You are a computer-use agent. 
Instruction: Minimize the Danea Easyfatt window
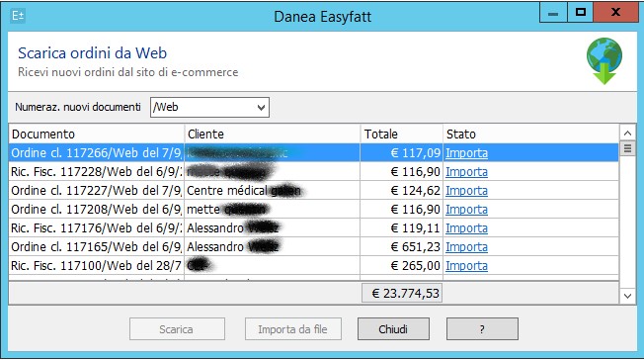click(553, 13)
